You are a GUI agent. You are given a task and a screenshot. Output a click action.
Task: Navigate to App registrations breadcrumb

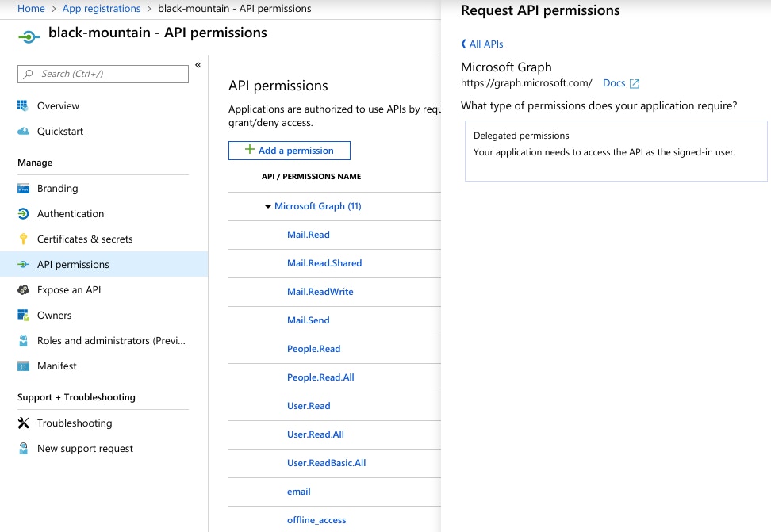101,9
